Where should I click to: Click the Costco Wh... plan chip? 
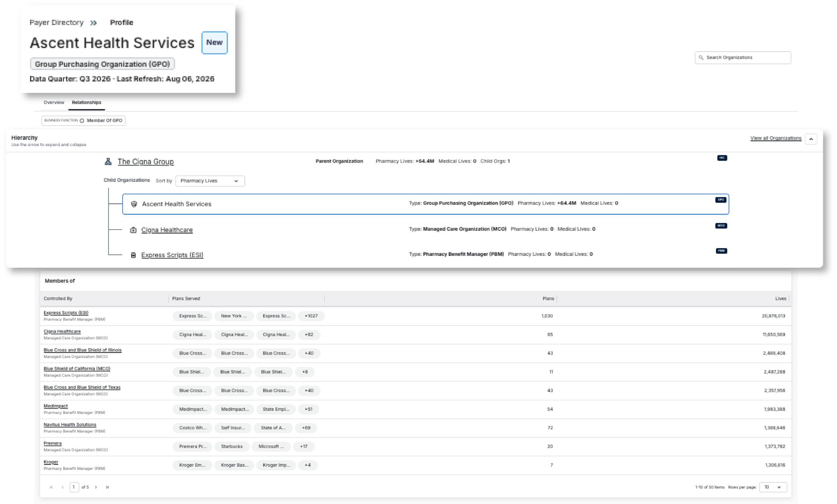pos(193,428)
